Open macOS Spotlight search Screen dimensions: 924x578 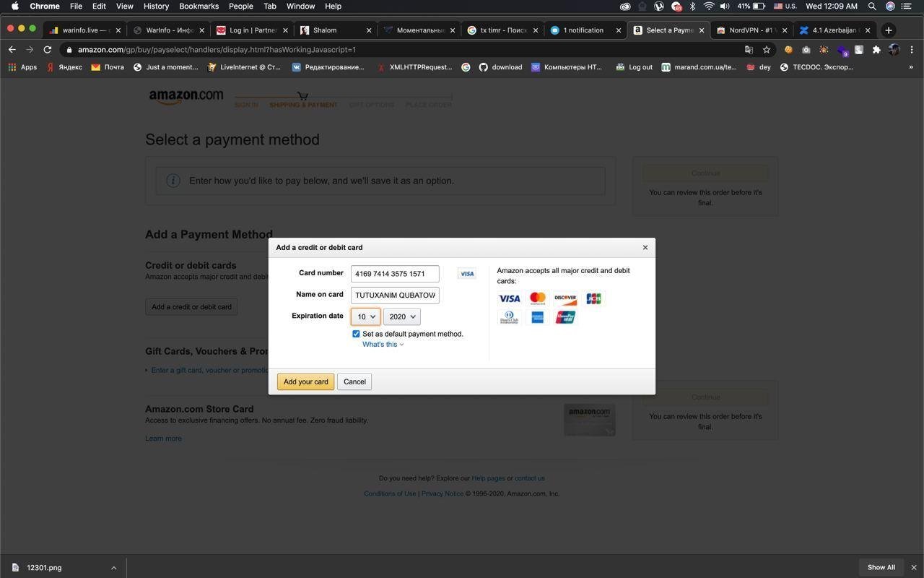(872, 6)
